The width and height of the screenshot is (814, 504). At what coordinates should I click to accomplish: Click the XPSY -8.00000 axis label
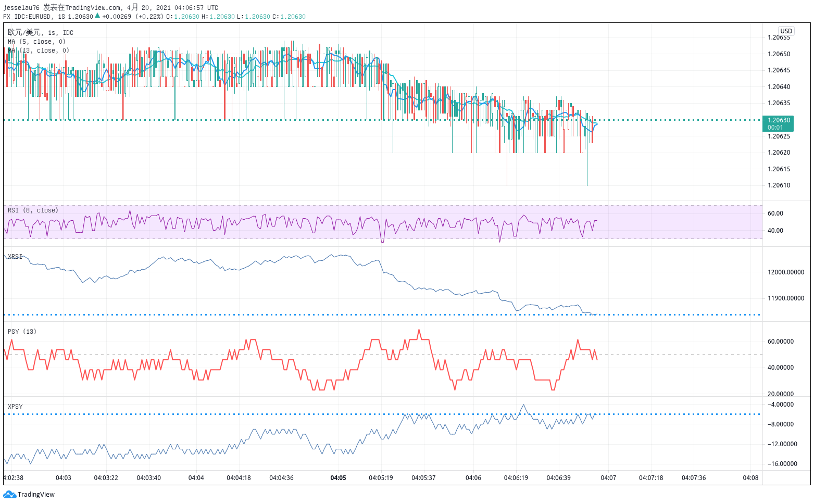[780, 424]
